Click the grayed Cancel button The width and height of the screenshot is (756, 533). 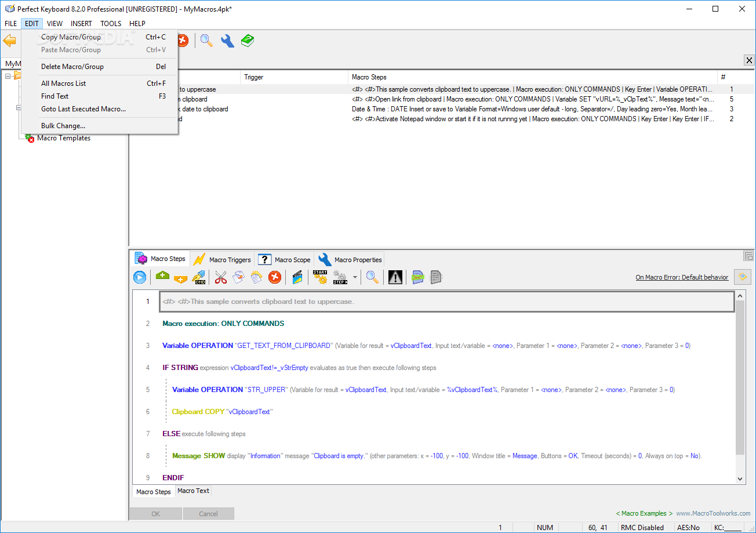[209, 513]
